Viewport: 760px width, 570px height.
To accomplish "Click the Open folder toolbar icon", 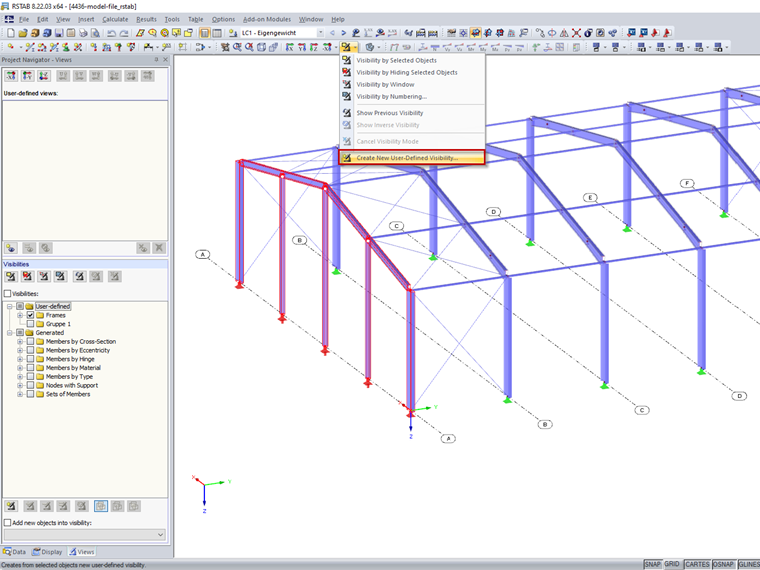I will [23, 33].
